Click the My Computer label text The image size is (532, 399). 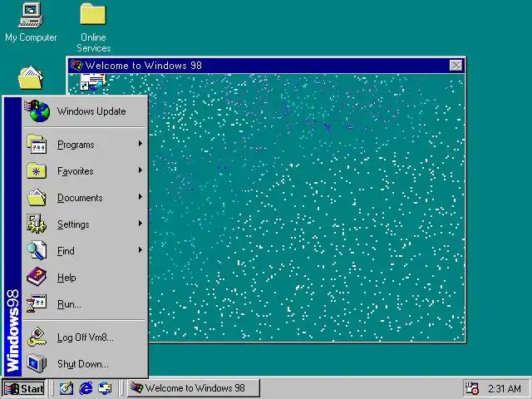point(31,37)
